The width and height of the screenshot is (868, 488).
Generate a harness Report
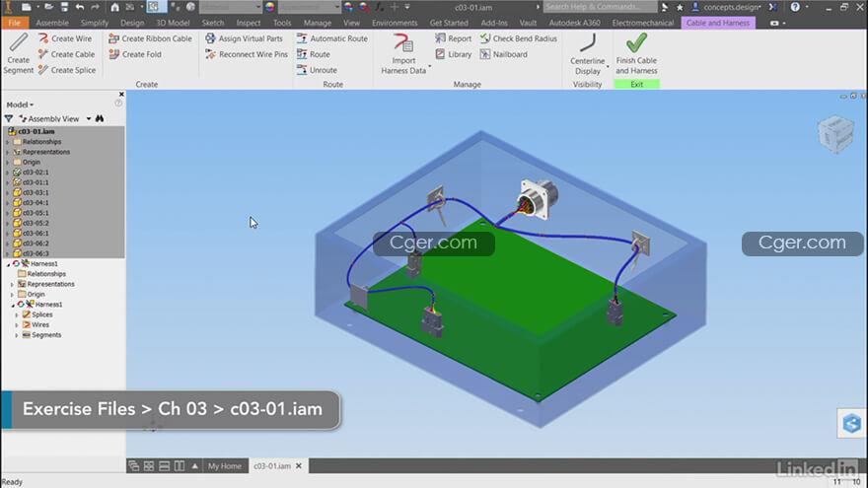tap(454, 38)
